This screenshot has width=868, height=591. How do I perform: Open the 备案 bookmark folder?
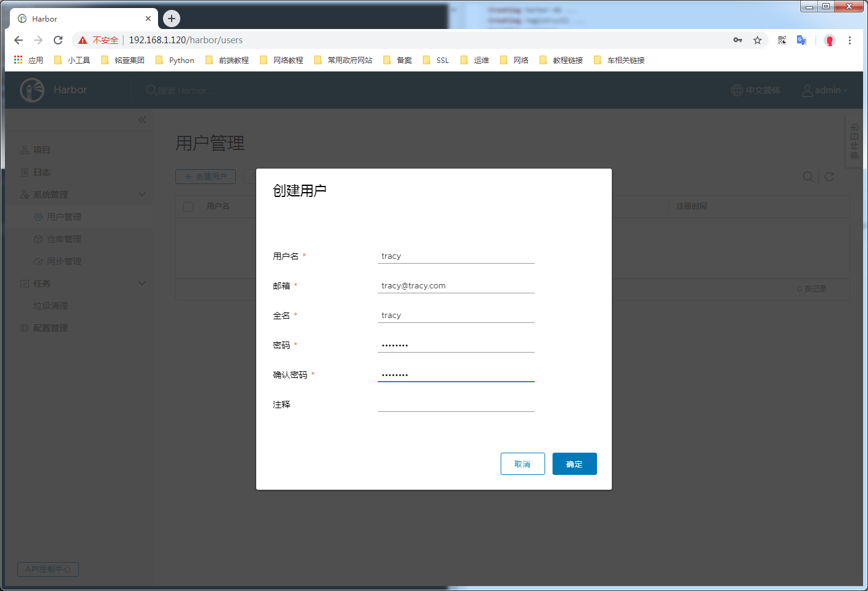pos(398,60)
